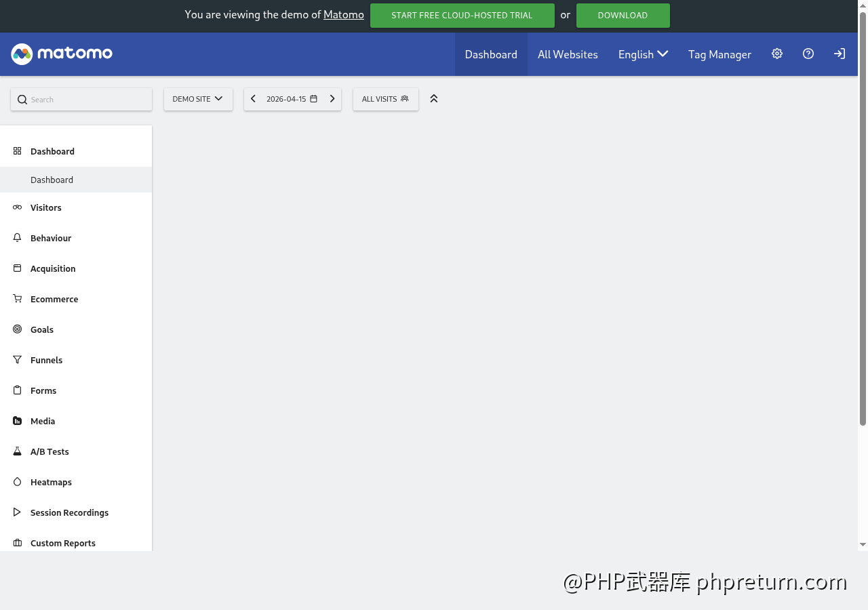
Task: Expand the Acquisition menu section
Action: [x=76, y=268]
